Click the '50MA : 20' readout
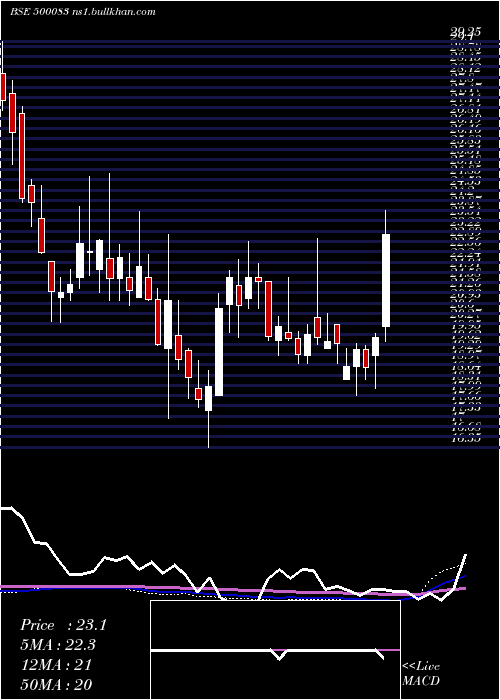This screenshot has height=700, width=500. (56, 685)
